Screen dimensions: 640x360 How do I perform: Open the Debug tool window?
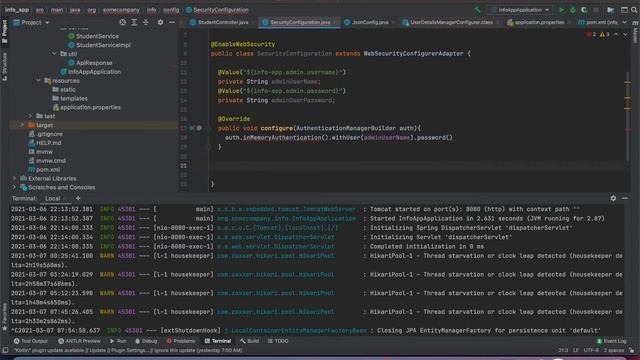146,341
